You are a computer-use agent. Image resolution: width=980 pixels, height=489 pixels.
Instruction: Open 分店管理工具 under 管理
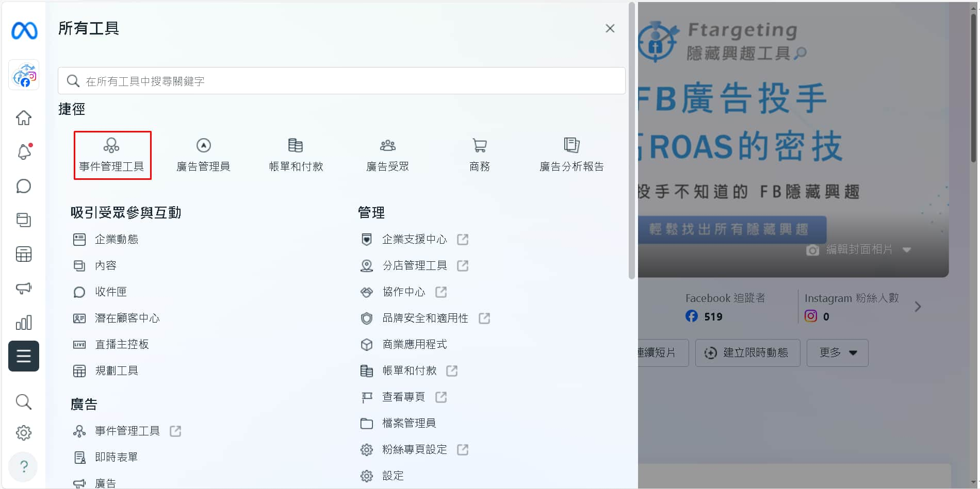point(414,266)
